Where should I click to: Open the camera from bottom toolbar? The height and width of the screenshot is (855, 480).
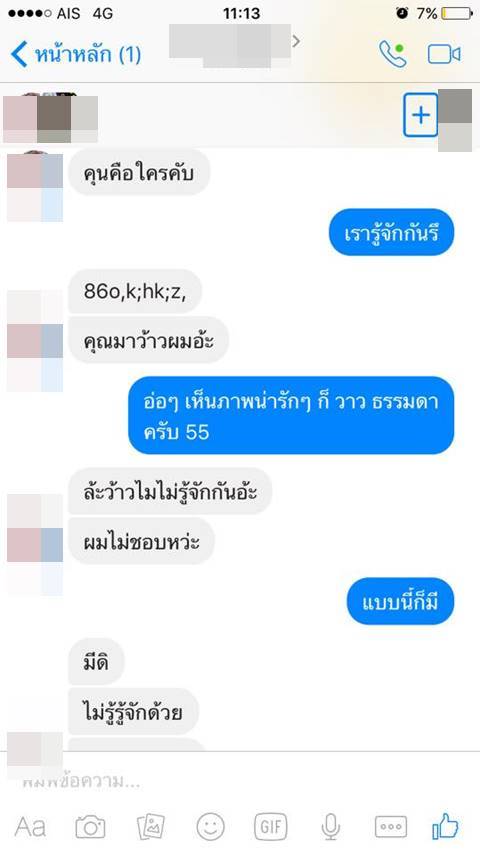tap(90, 827)
